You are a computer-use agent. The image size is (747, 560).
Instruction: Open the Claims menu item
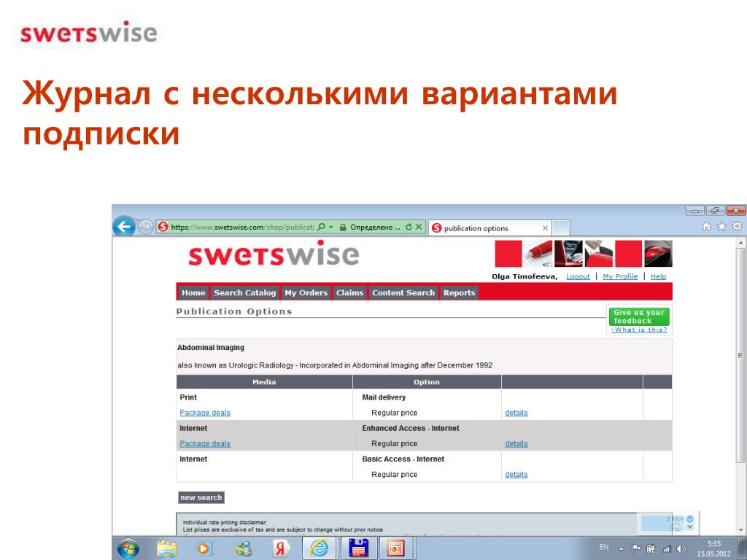tap(349, 293)
